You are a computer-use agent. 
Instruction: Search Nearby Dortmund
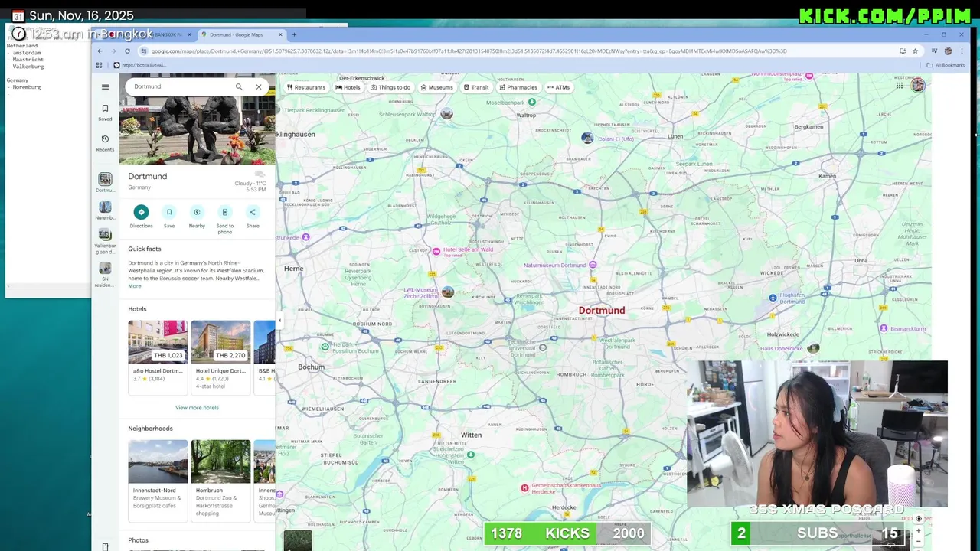pos(197,216)
